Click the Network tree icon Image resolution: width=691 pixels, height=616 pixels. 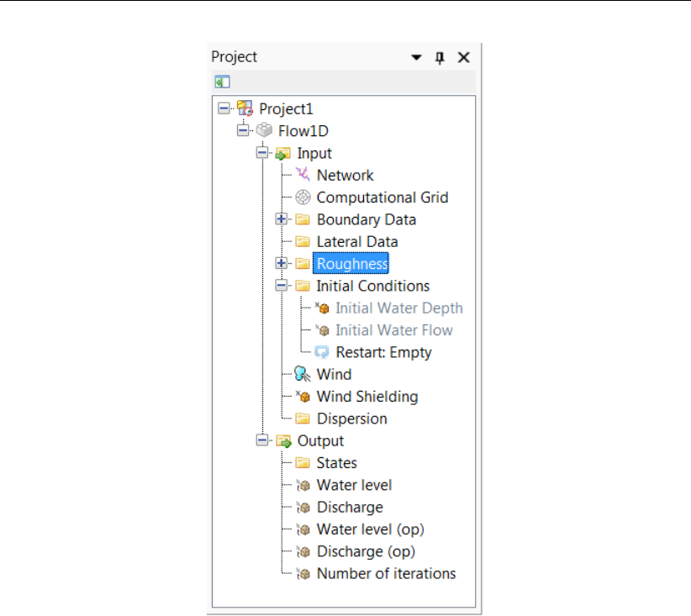(303, 175)
